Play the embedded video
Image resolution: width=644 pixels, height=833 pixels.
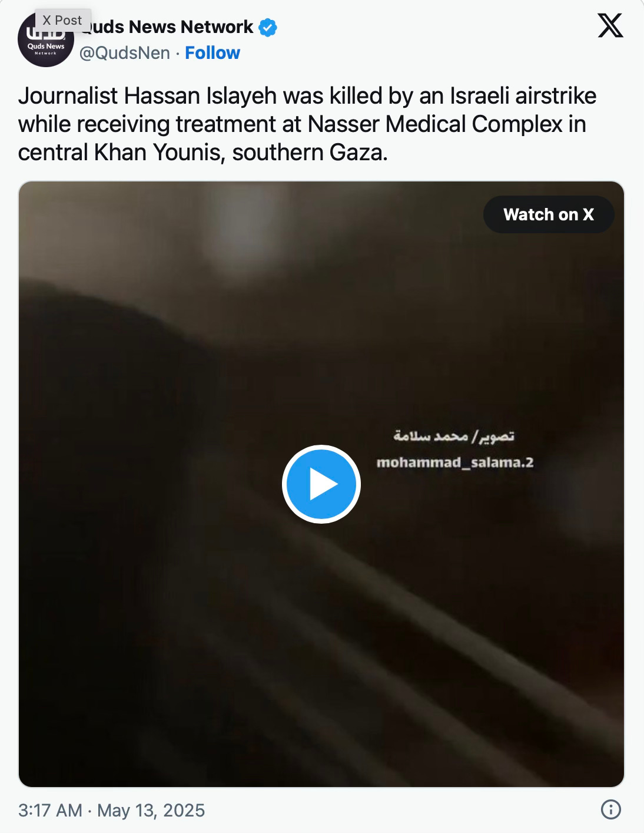click(321, 484)
